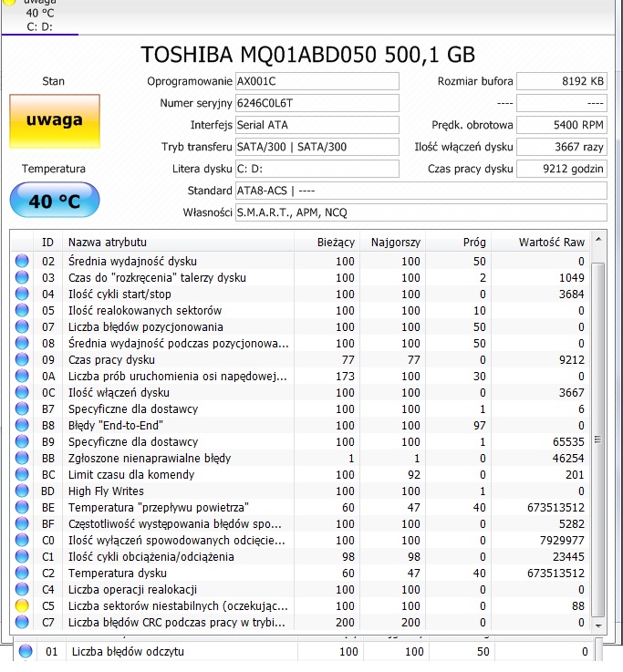
Task: Click the ID column header
Action: (x=47, y=243)
